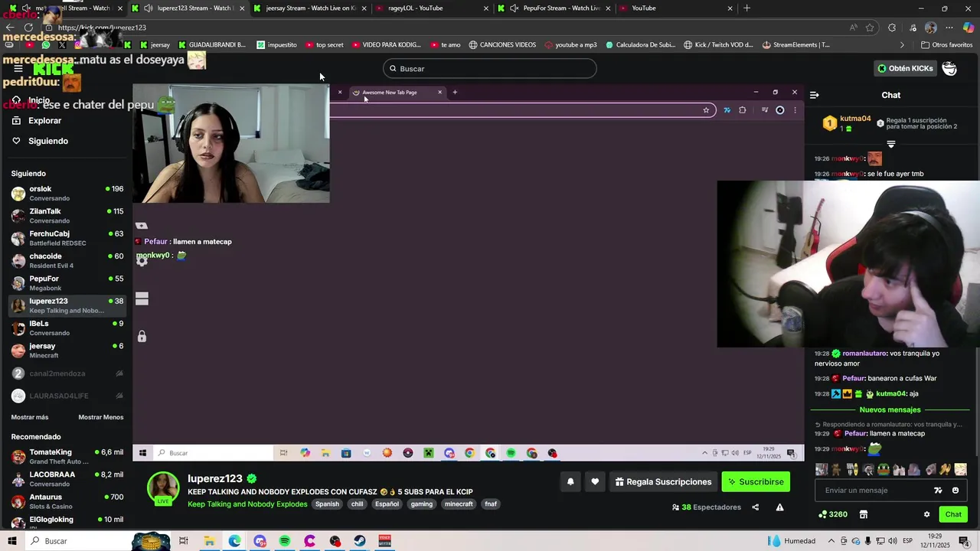The width and height of the screenshot is (980, 551).
Task: Open the Kick hamburger sidebar menu
Action: (18, 69)
